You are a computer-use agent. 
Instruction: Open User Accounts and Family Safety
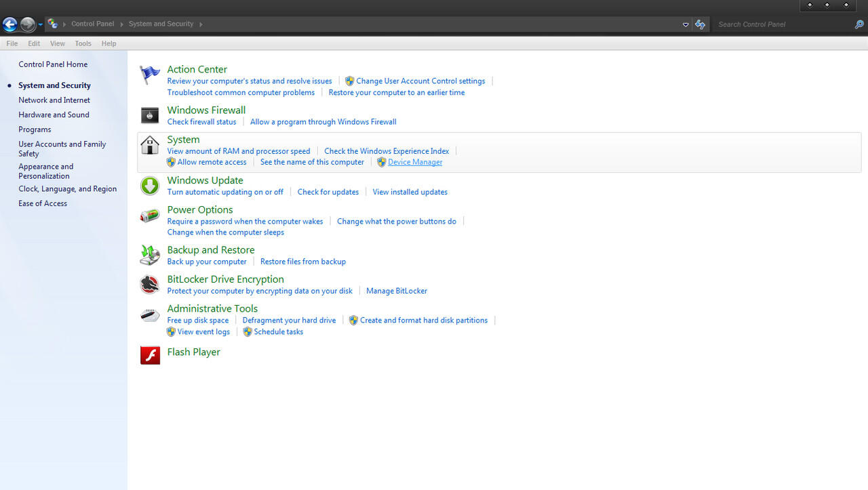(x=62, y=148)
